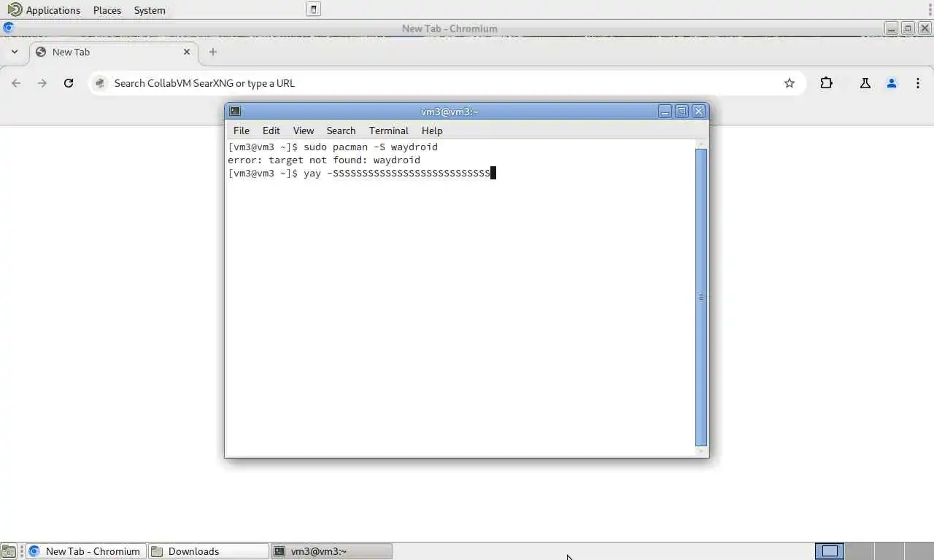Open the System menu in top panel

pyautogui.click(x=150, y=10)
